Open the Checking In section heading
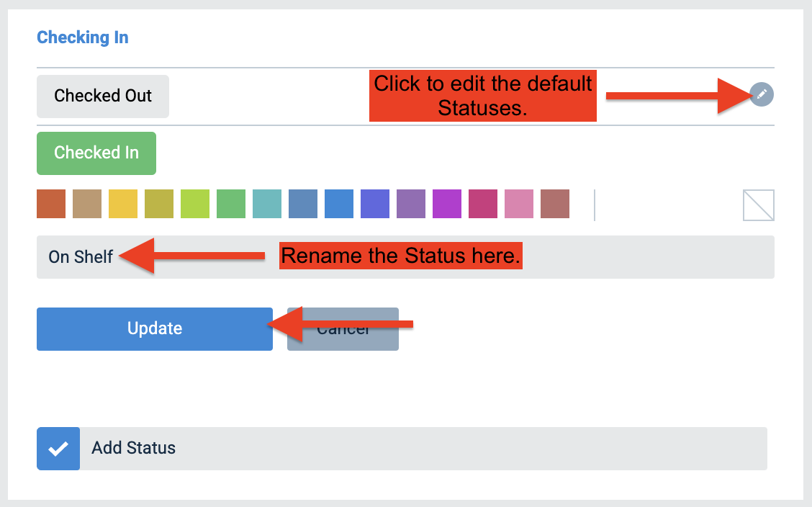 (x=82, y=37)
